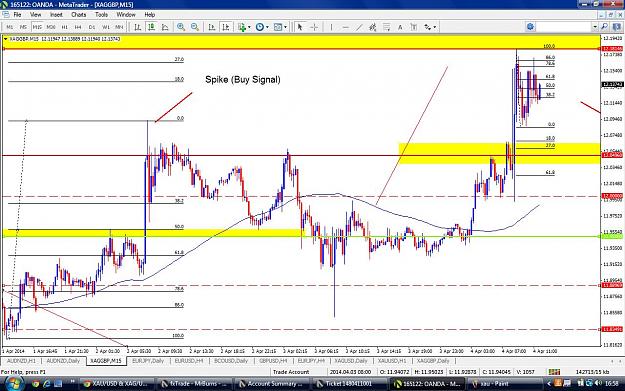Click the magnifier search icon

(604, 27)
